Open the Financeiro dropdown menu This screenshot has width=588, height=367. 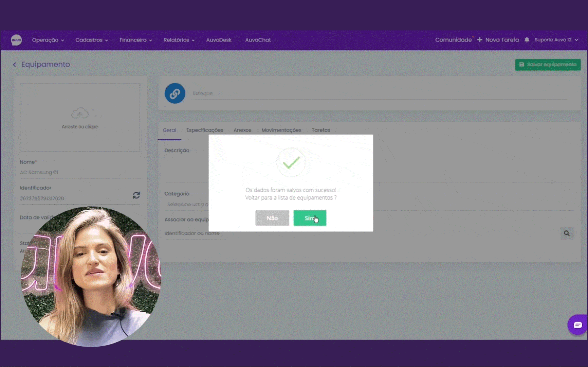coord(135,40)
